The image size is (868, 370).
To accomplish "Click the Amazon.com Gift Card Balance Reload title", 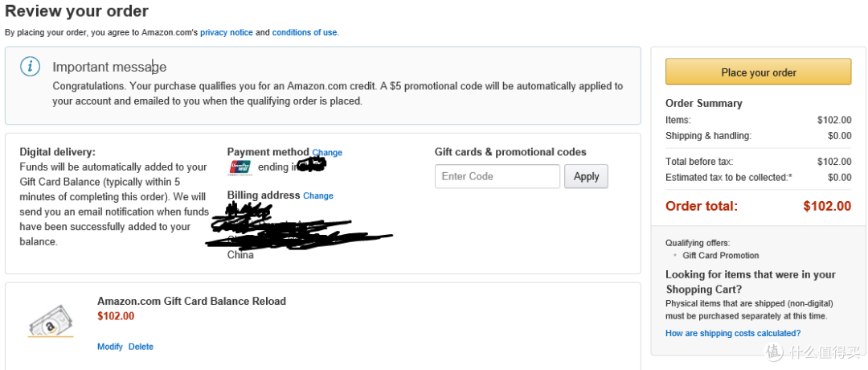I will click(x=191, y=302).
